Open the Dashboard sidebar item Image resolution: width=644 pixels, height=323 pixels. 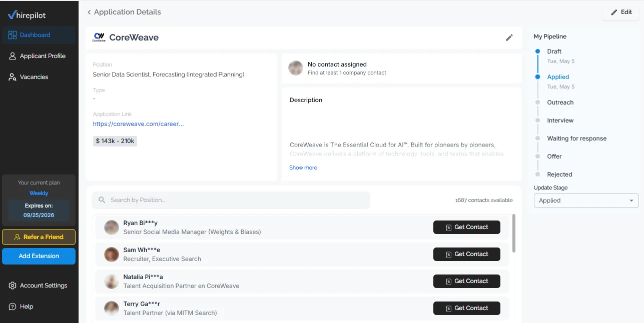(x=39, y=35)
